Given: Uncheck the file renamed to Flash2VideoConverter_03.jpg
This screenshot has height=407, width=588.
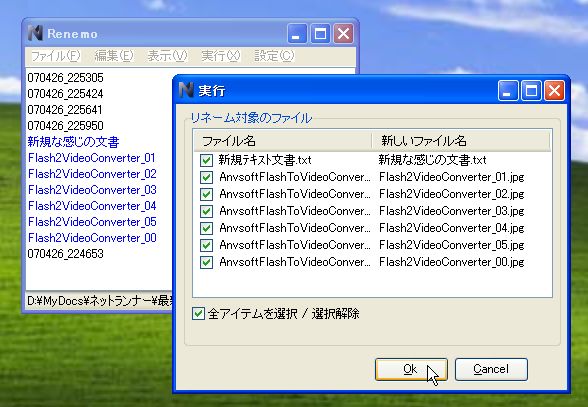Looking at the screenshot, I should (206, 211).
